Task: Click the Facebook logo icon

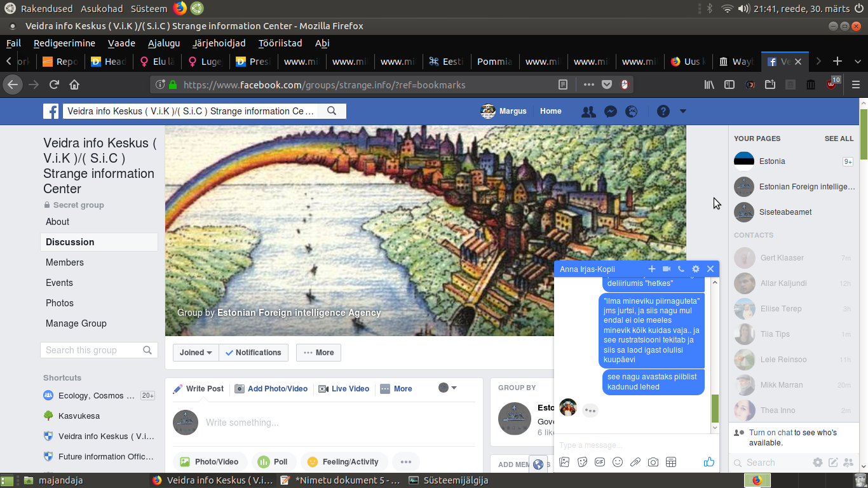Action: [51, 111]
